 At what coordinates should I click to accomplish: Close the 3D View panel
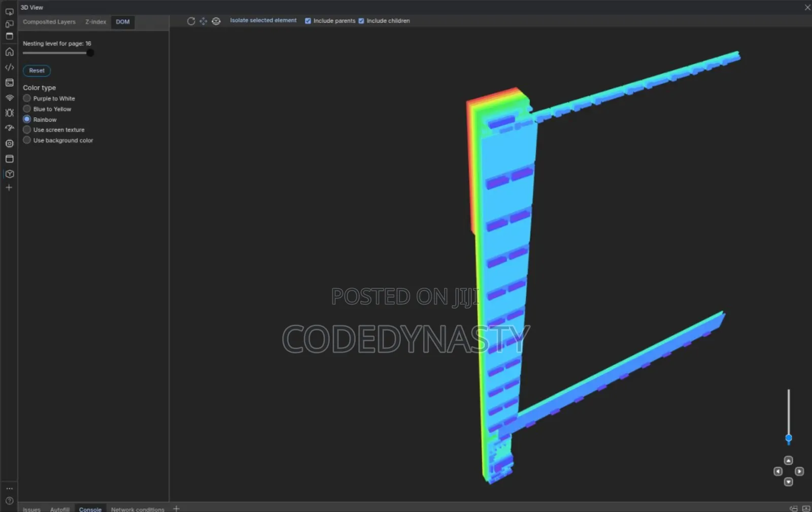(x=807, y=7)
